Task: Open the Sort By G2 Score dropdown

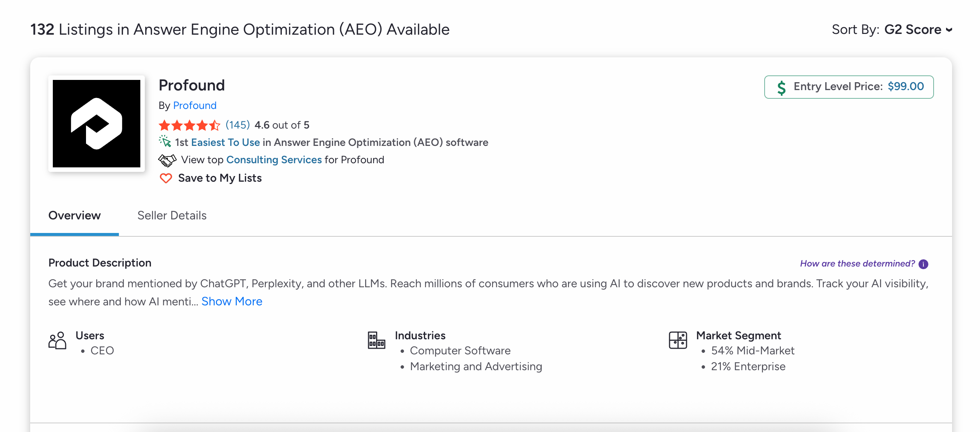Action: tap(918, 30)
